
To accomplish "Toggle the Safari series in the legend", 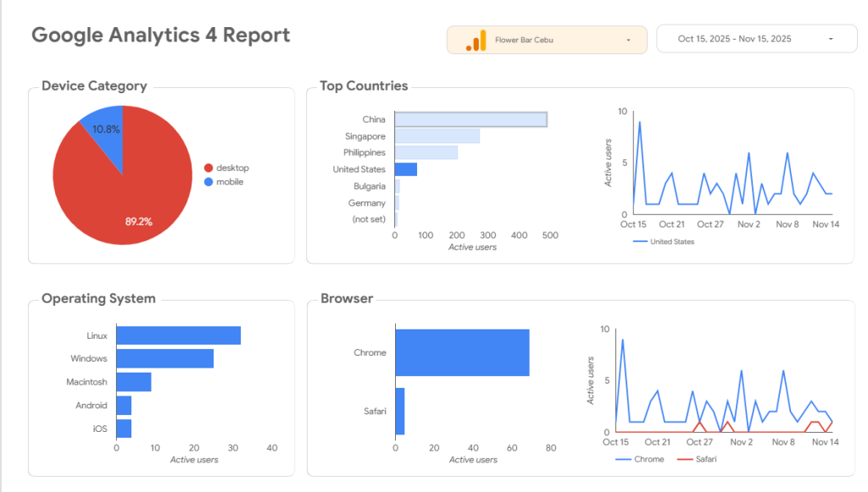I will (697, 459).
